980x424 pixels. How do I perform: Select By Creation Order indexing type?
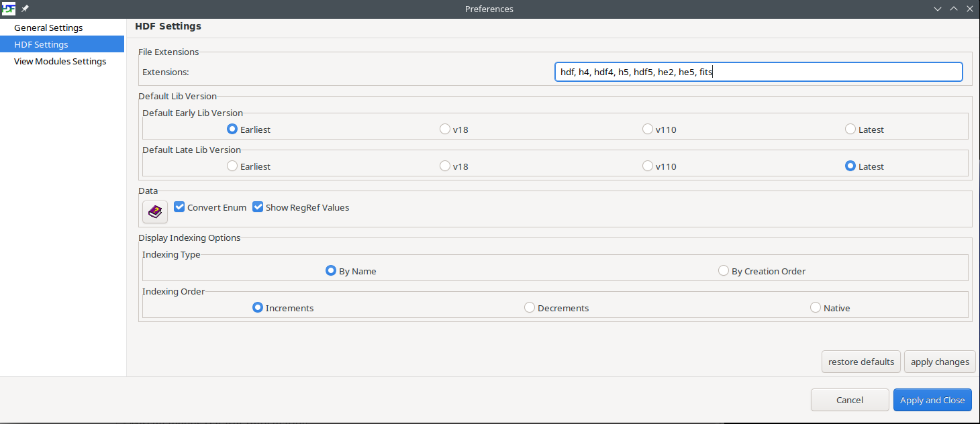point(724,271)
